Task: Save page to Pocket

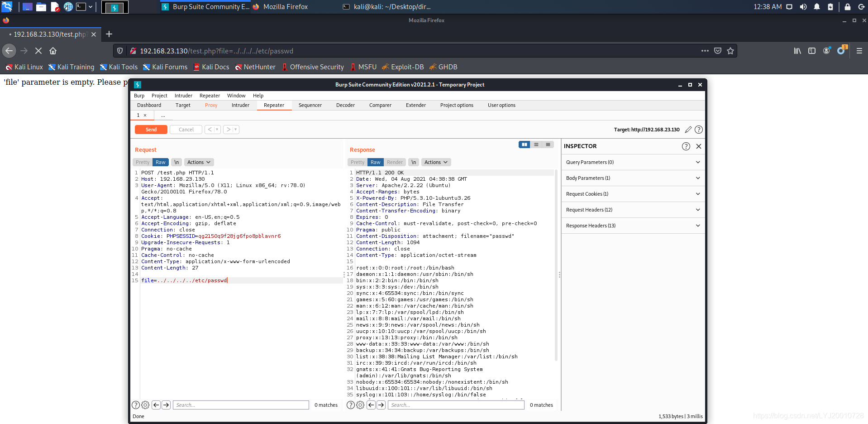Action: click(718, 51)
